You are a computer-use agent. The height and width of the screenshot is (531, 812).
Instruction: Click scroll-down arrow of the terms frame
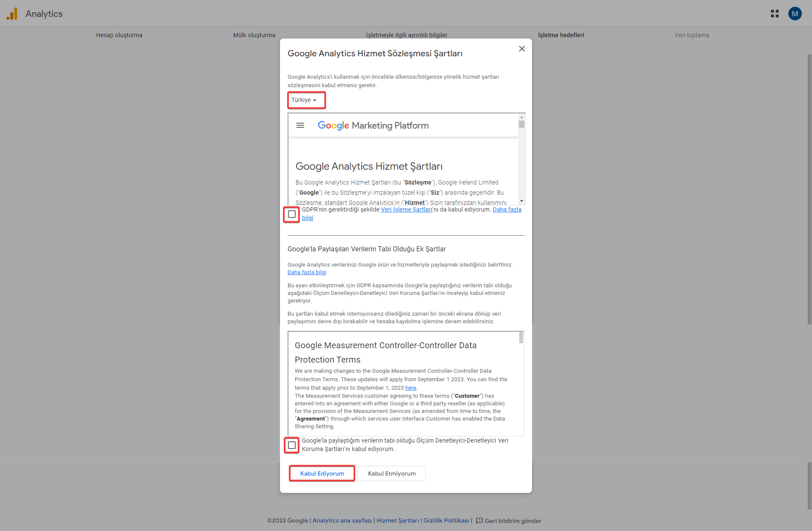(x=521, y=201)
